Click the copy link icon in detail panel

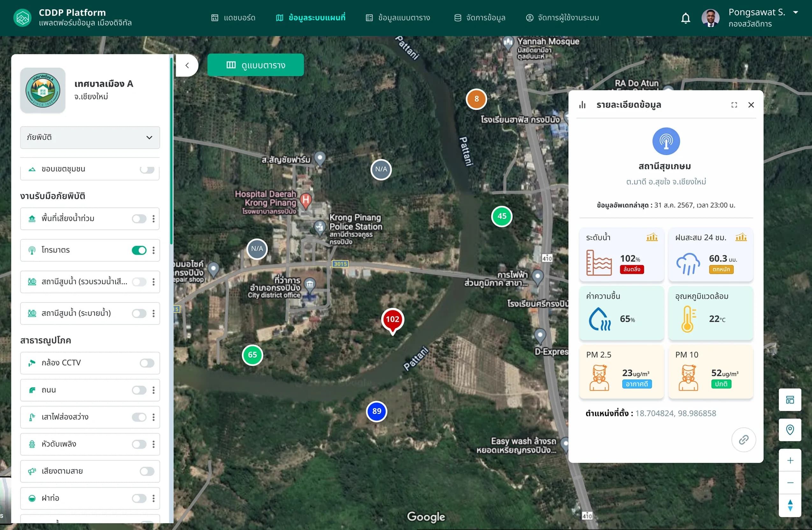(744, 439)
